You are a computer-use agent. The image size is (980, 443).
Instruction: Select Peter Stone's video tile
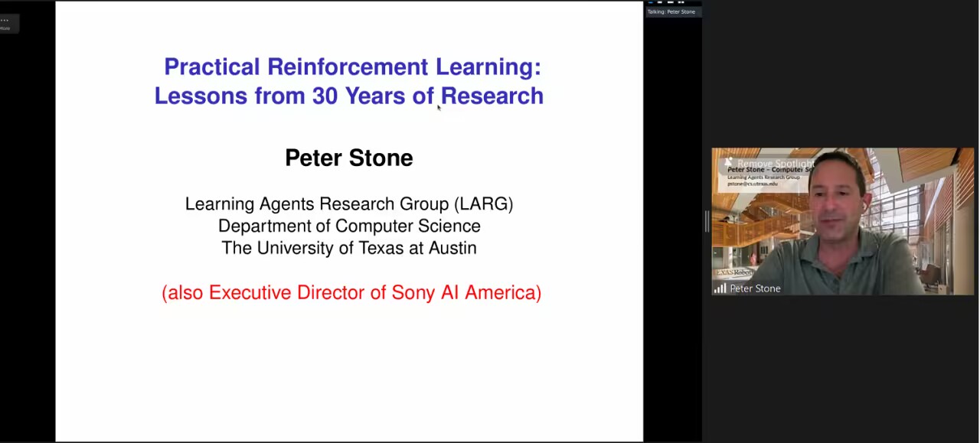click(842, 230)
